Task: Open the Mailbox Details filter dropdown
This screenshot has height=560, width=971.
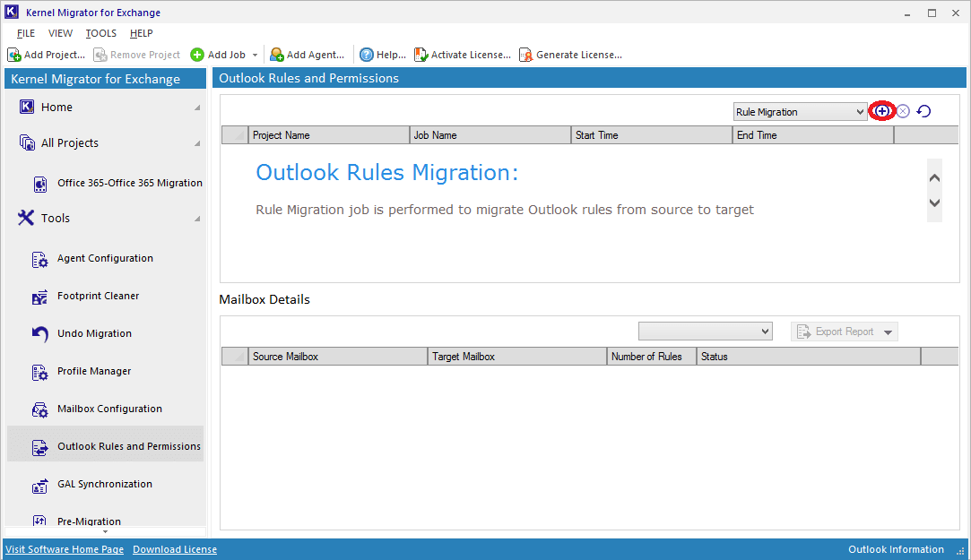Action: click(706, 332)
